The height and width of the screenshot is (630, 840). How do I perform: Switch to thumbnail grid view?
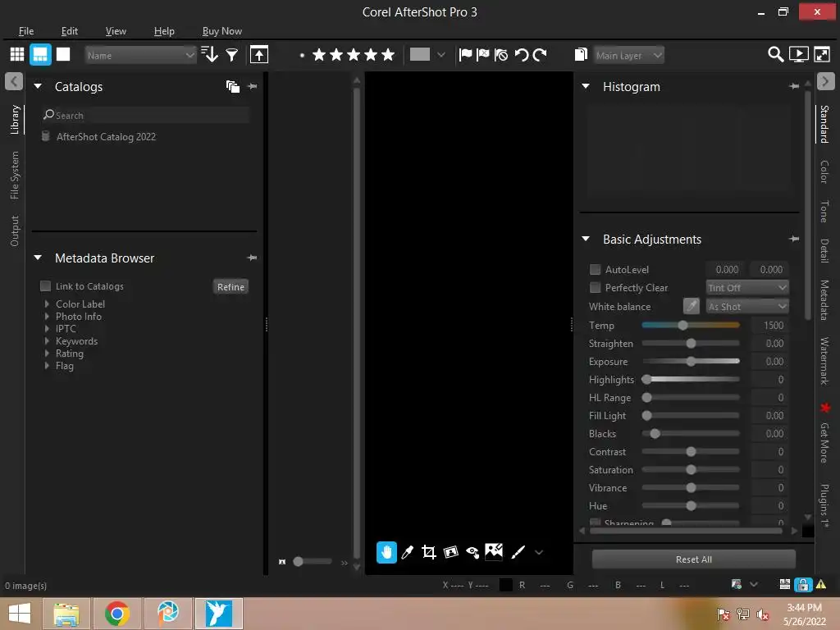[x=17, y=55]
